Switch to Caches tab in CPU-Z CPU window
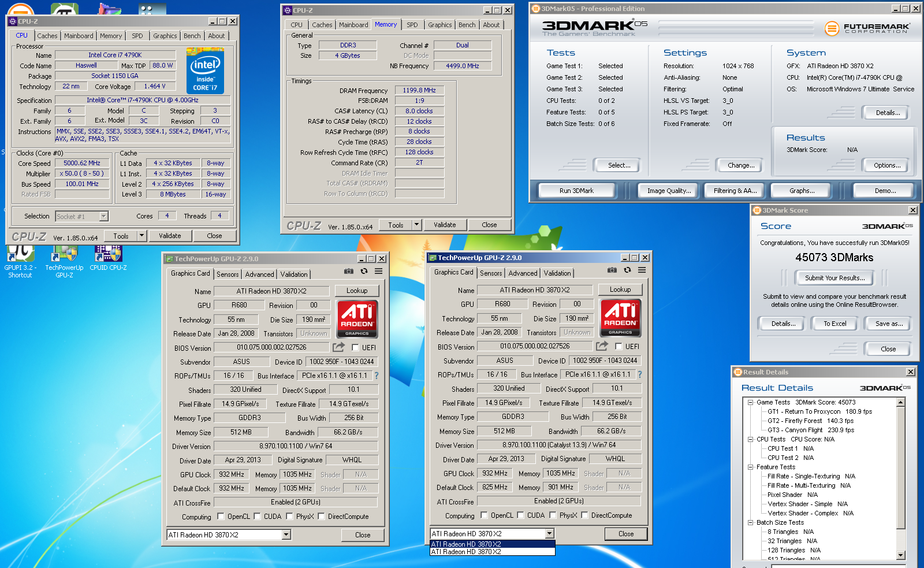This screenshot has width=924, height=568. click(x=47, y=36)
